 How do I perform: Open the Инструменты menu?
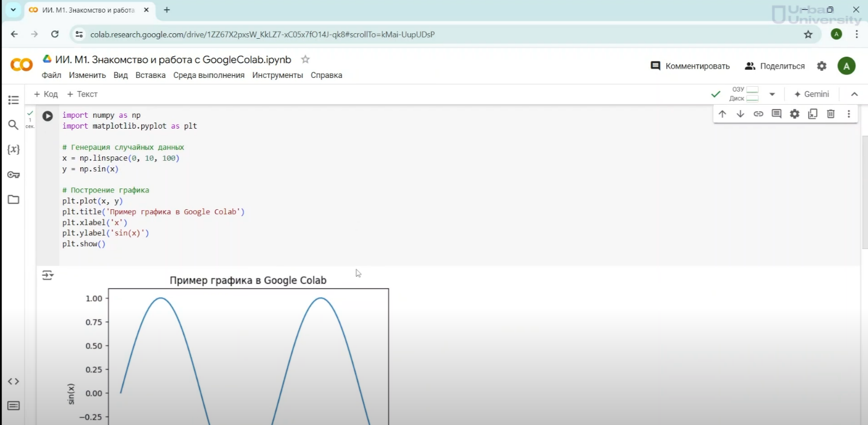pyautogui.click(x=278, y=75)
